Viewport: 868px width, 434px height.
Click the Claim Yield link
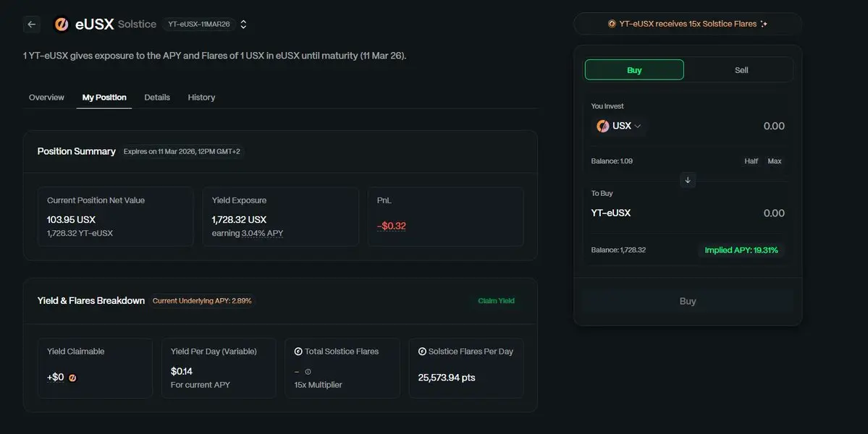[496, 300]
